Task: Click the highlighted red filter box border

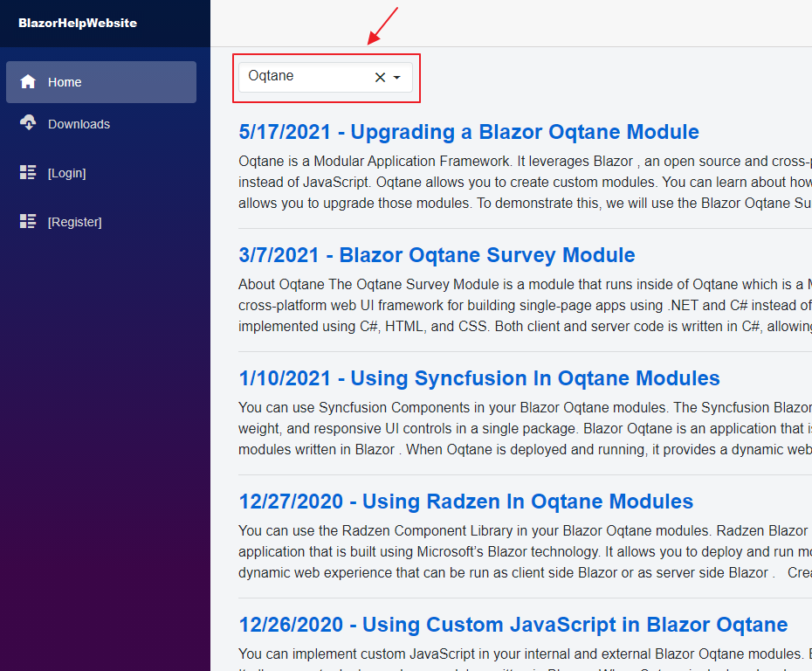Action: pyautogui.click(x=327, y=55)
